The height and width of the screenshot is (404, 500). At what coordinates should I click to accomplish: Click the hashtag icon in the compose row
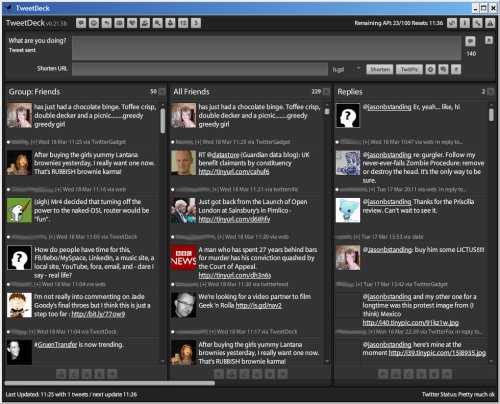[x=456, y=69]
